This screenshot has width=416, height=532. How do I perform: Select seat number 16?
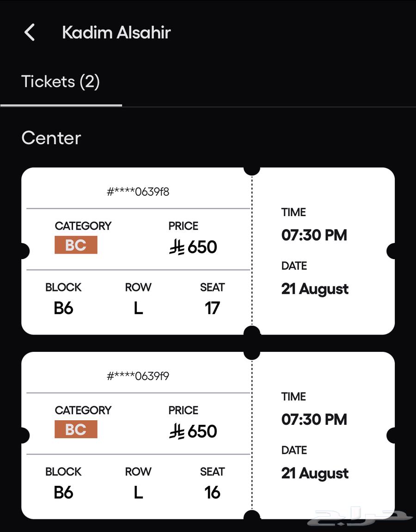(x=212, y=493)
